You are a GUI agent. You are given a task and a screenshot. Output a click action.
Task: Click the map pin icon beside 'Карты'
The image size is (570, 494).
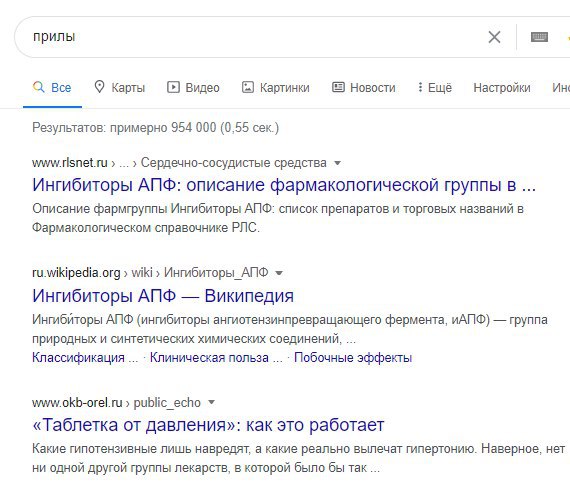click(x=99, y=87)
